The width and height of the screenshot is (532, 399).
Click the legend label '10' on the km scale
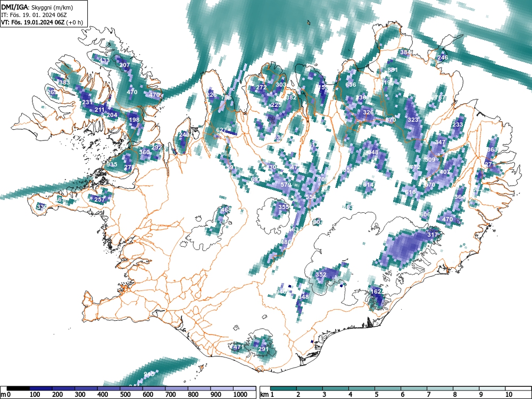(508, 394)
